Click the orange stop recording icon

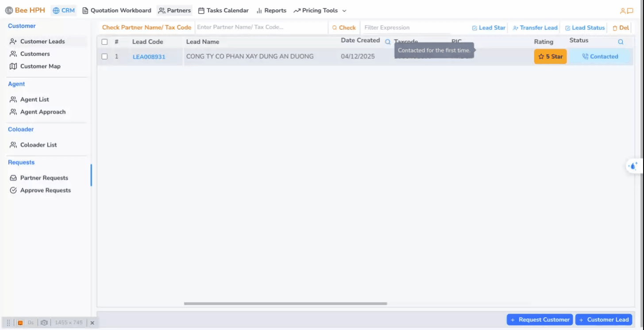click(x=20, y=323)
